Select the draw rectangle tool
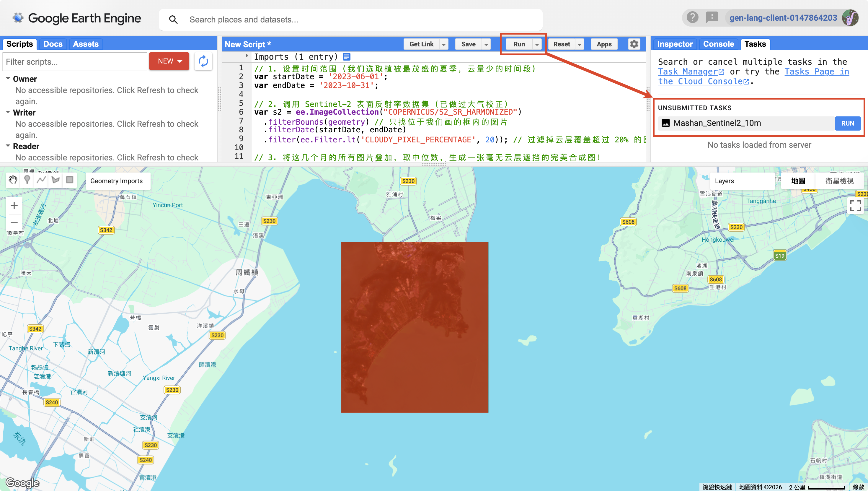This screenshot has width=868, height=491. tap(70, 180)
